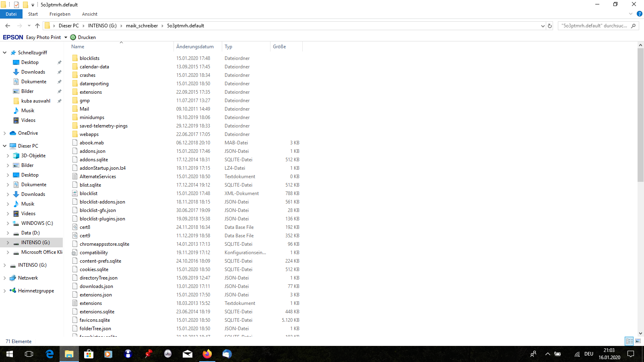Click the file list scrollbar up arrow
Screen dimensions: 644x362
point(640,45)
